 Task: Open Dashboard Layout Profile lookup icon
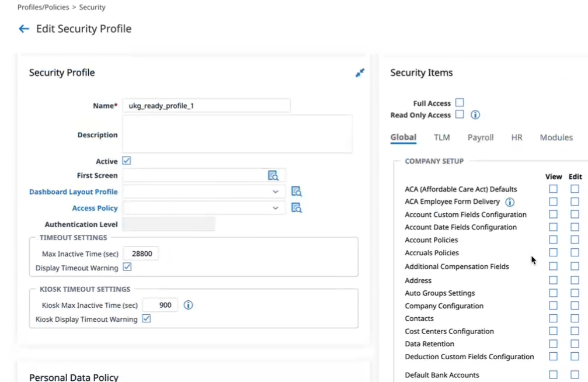[296, 192]
